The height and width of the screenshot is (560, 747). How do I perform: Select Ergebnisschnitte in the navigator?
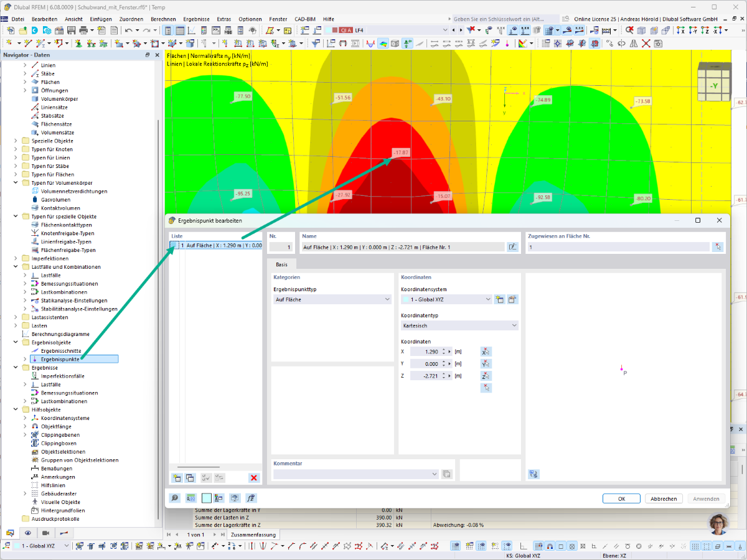point(61,351)
